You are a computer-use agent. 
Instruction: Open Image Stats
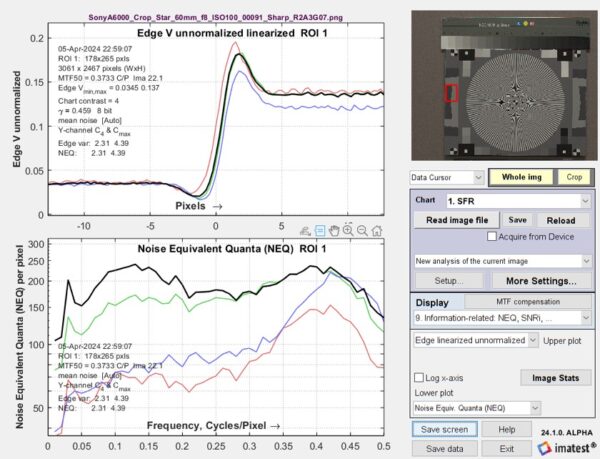(555, 378)
